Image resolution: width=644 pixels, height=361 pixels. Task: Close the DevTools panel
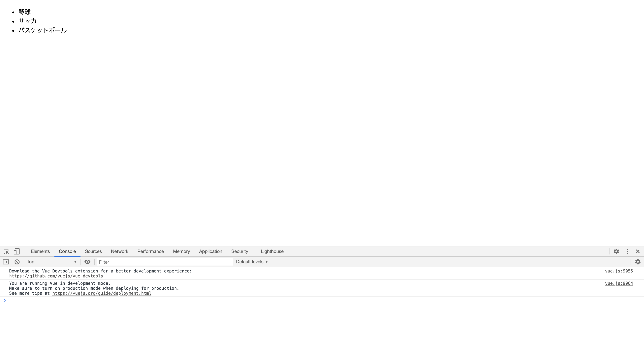638,252
